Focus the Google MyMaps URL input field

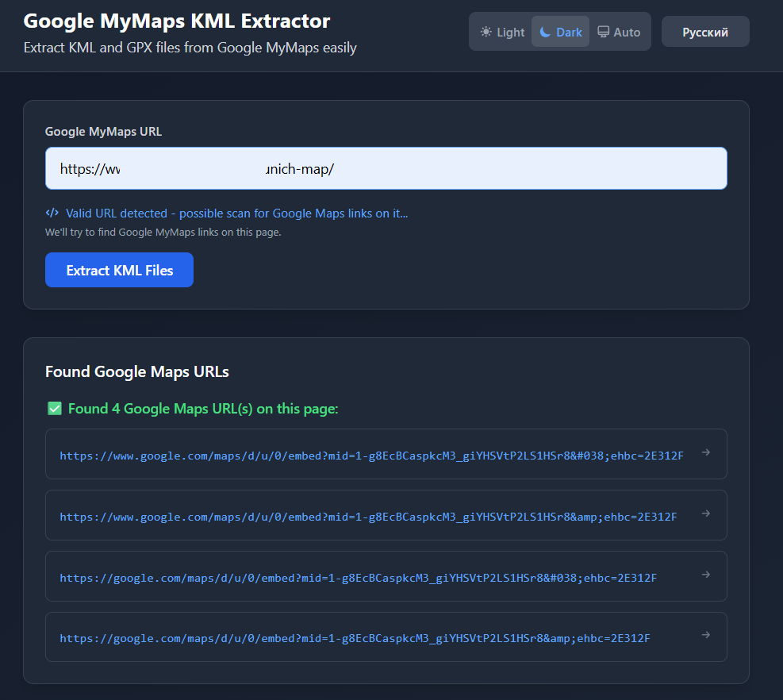tap(386, 168)
